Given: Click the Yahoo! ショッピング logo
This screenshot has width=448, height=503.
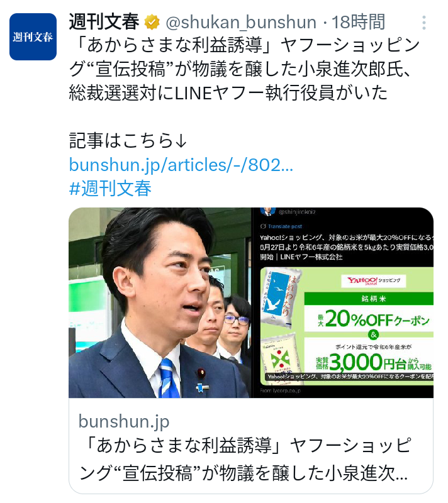Looking at the screenshot, I should pyautogui.click(x=374, y=280).
